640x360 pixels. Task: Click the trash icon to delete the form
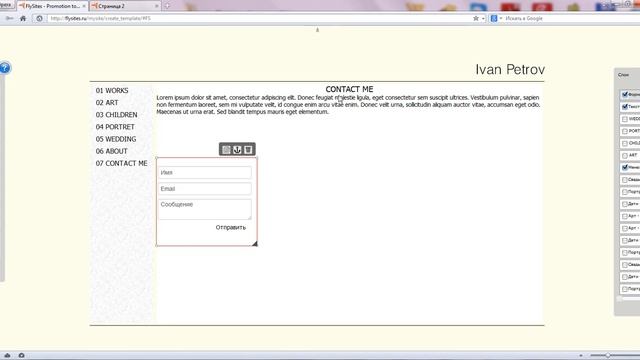pos(248,150)
